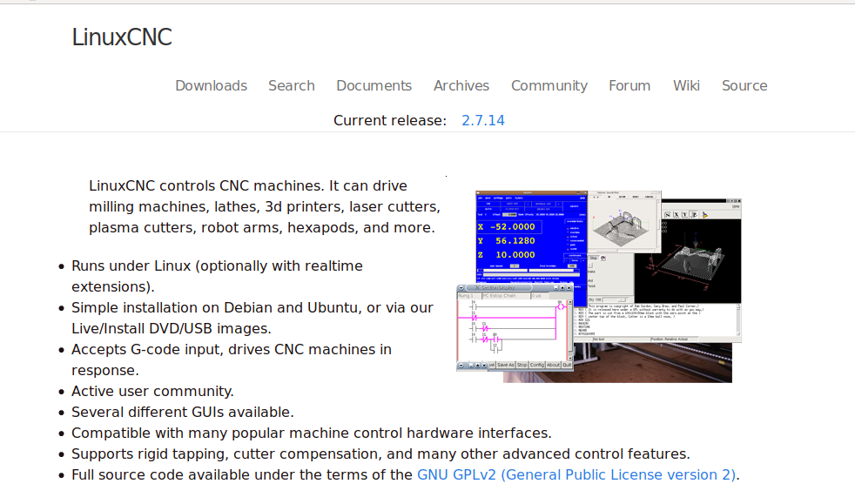Viewport: 855px width, 504px height.
Task: Click 'Accepts G-code input' bullet text
Action: pos(232,360)
